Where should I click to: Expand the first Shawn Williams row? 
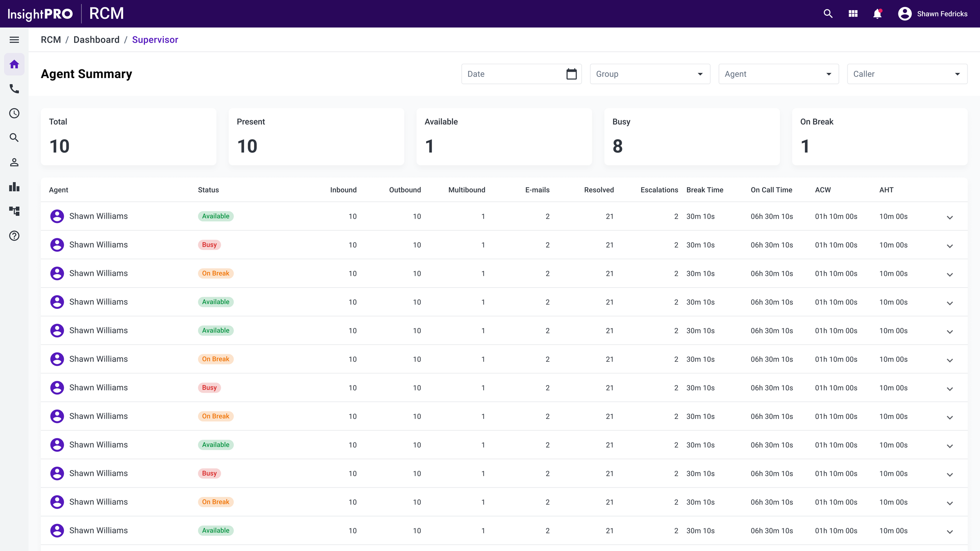pyautogui.click(x=949, y=217)
